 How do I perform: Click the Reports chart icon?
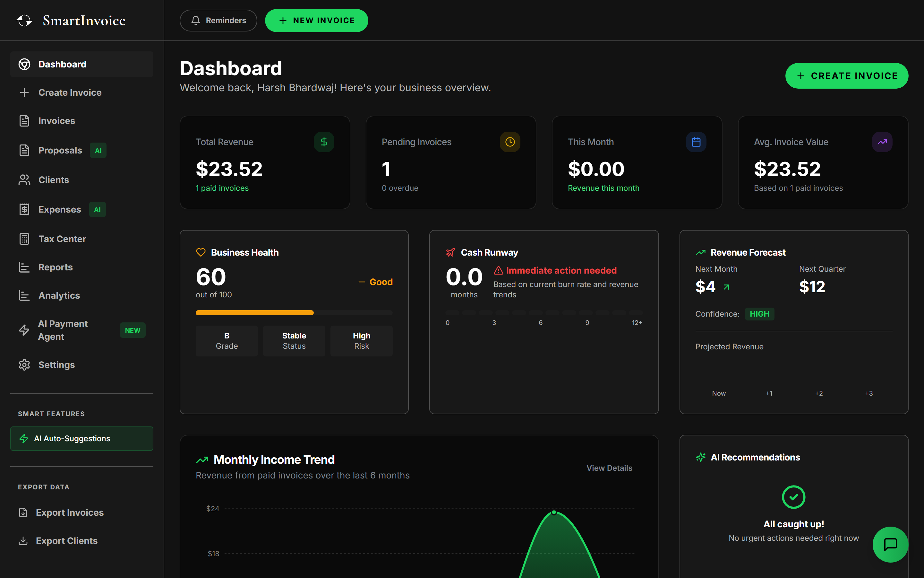(x=24, y=267)
